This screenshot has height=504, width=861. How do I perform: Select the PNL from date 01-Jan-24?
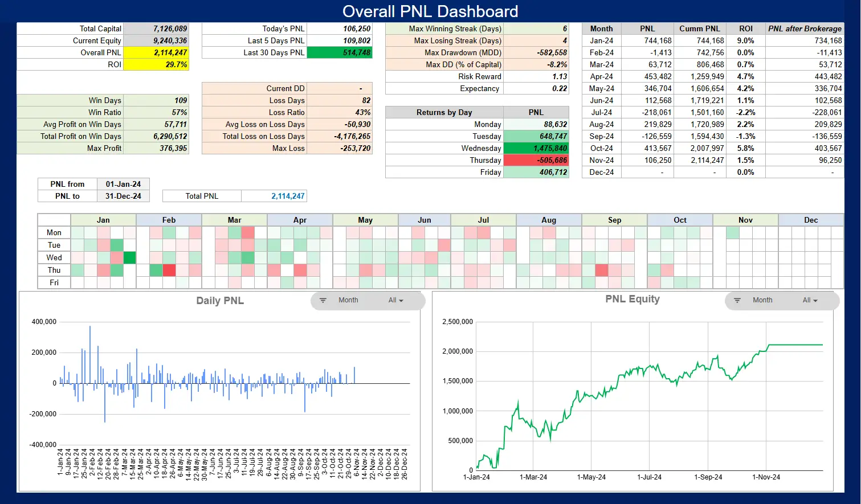point(123,184)
